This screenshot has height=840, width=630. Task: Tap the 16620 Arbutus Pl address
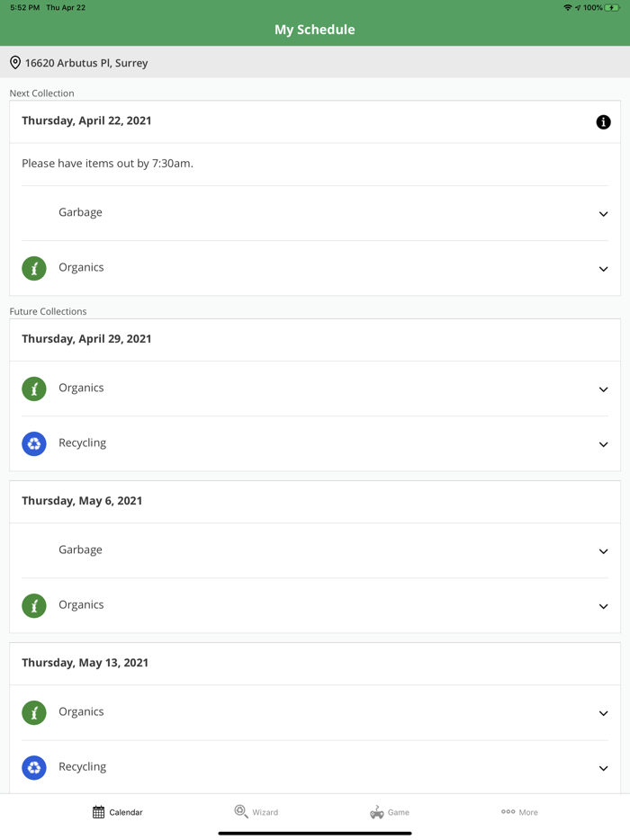click(x=86, y=63)
